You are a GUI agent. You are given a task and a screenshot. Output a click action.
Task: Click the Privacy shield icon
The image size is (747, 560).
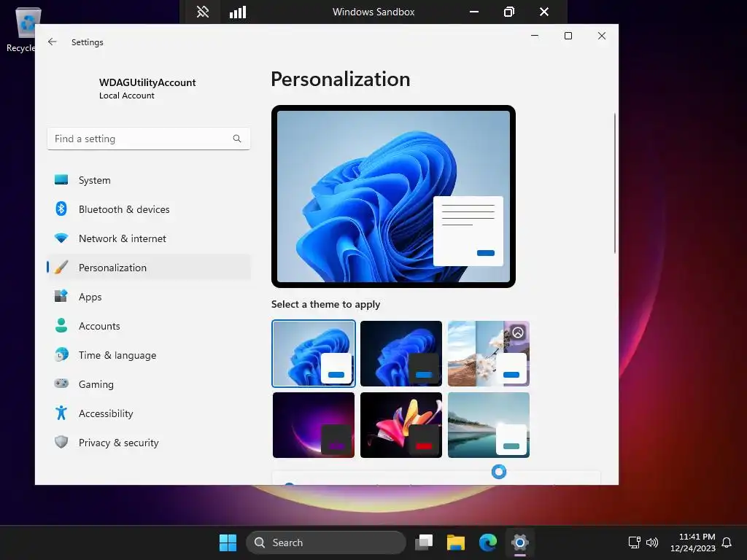(x=61, y=442)
